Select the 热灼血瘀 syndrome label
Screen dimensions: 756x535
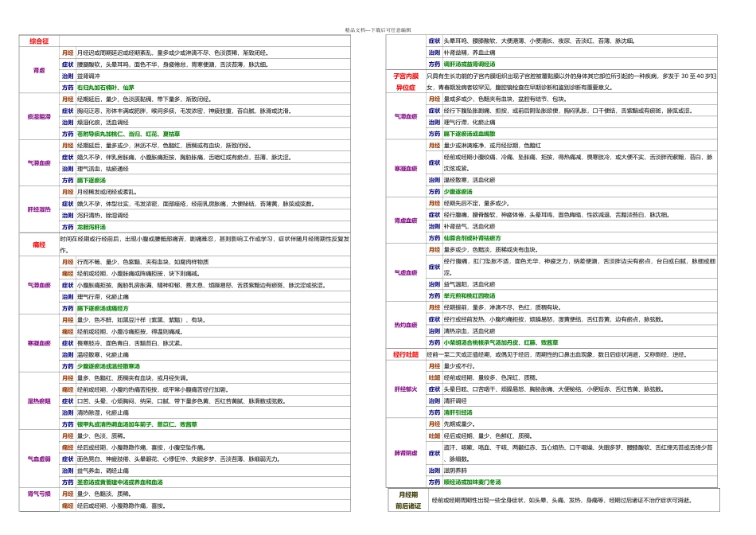405,325
